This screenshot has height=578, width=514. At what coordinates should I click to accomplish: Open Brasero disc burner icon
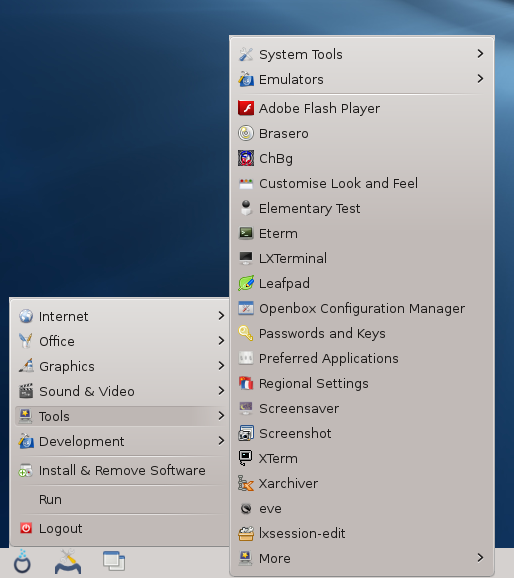click(246, 133)
